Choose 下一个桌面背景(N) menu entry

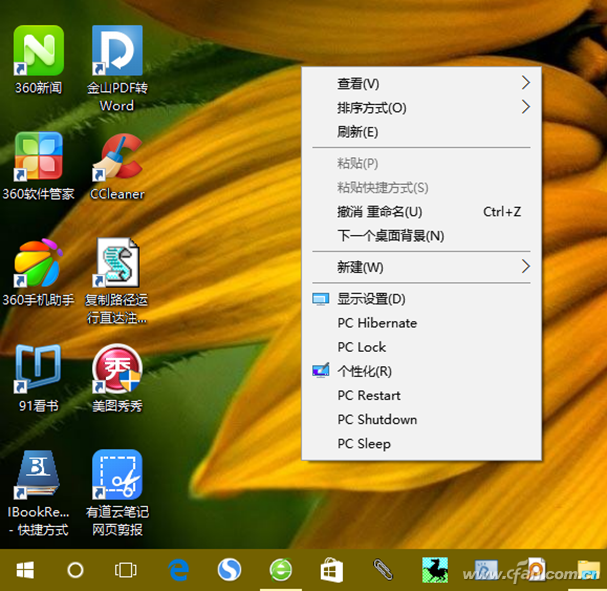tap(390, 236)
